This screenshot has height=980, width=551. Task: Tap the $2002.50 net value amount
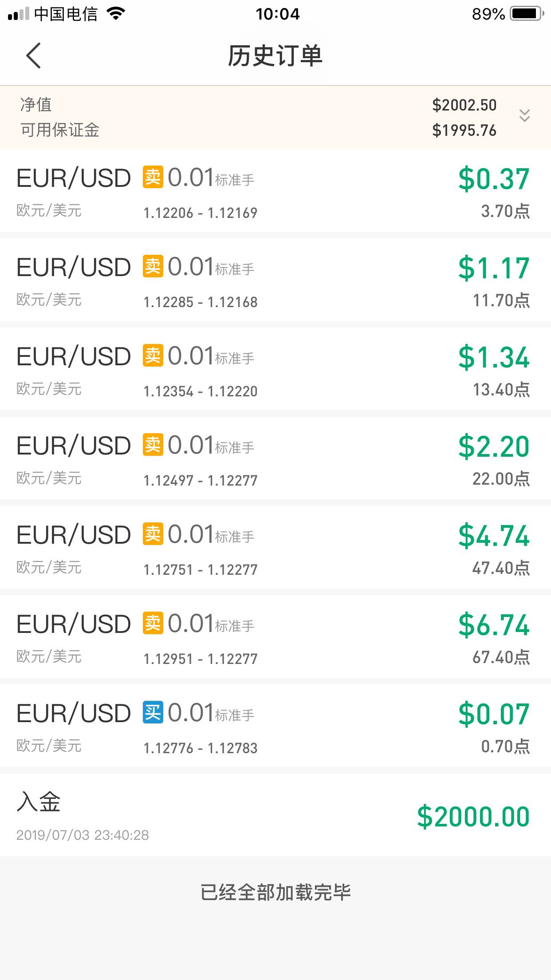tap(464, 105)
